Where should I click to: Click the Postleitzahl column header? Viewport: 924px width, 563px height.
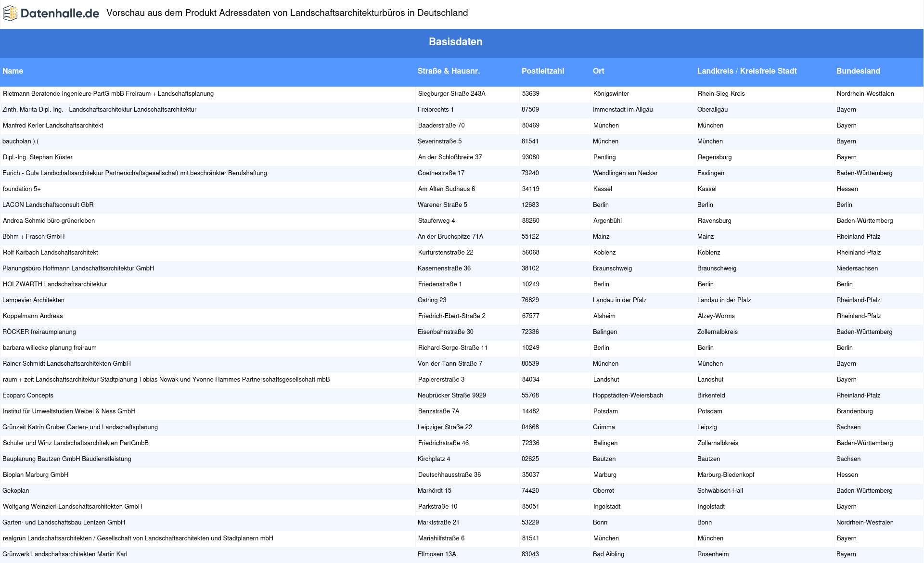pos(543,71)
